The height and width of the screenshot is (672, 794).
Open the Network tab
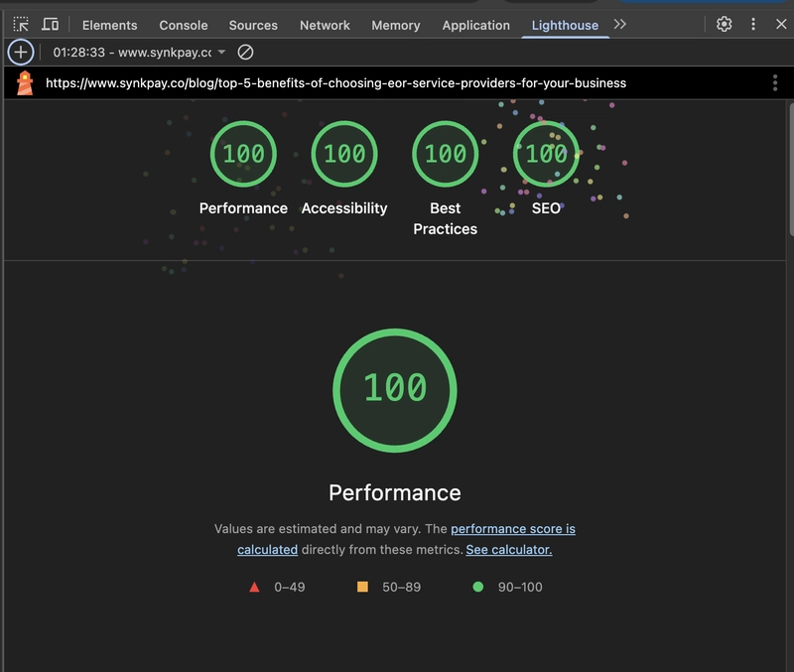click(325, 25)
